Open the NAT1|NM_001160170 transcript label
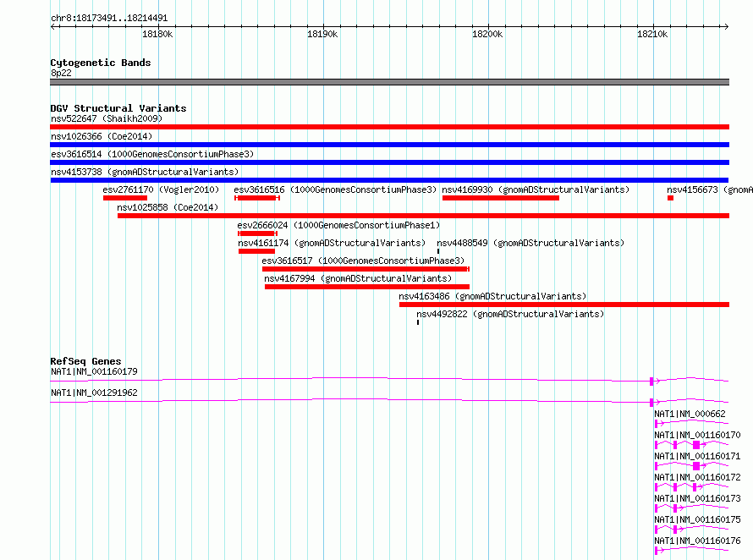The image size is (753, 560). (x=697, y=435)
